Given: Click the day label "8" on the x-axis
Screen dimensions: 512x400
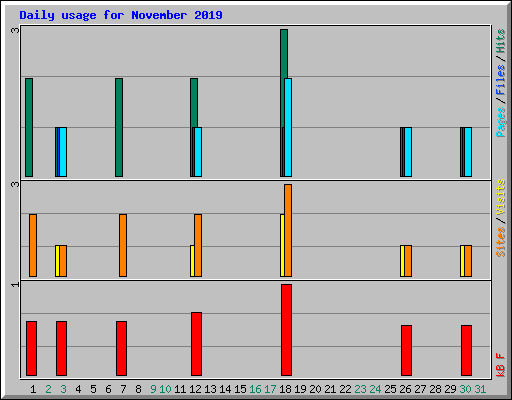Looking at the screenshot, I should pyautogui.click(x=138, y=389).
